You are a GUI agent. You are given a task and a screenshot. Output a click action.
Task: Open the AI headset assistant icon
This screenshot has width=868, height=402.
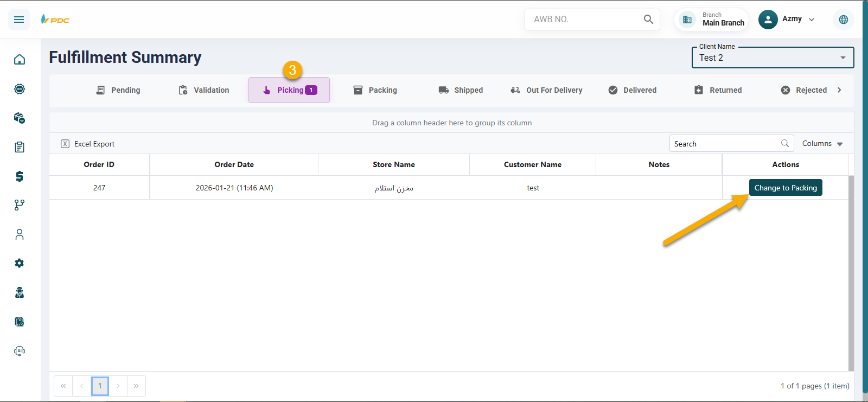pos(20,351)
